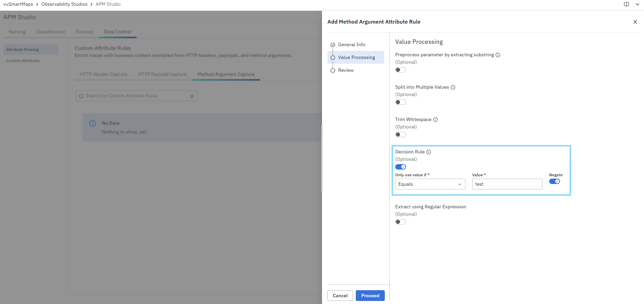The image size is (644, 304).
Task: Click info icon beside Split into Multiple Values
Action: pos(453,87)
